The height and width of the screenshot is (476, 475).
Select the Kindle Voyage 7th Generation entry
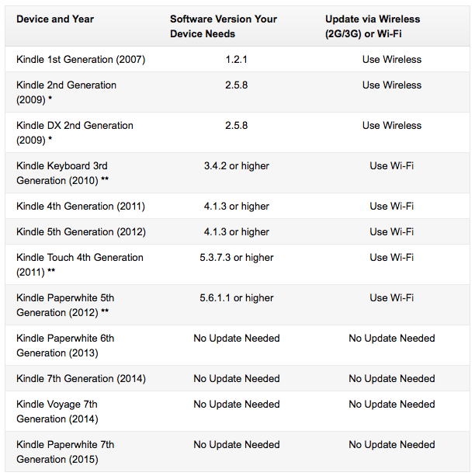click(x=57, y=412)
